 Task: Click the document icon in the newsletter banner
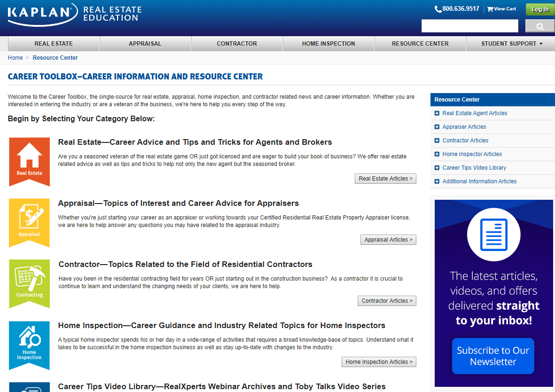494,235
